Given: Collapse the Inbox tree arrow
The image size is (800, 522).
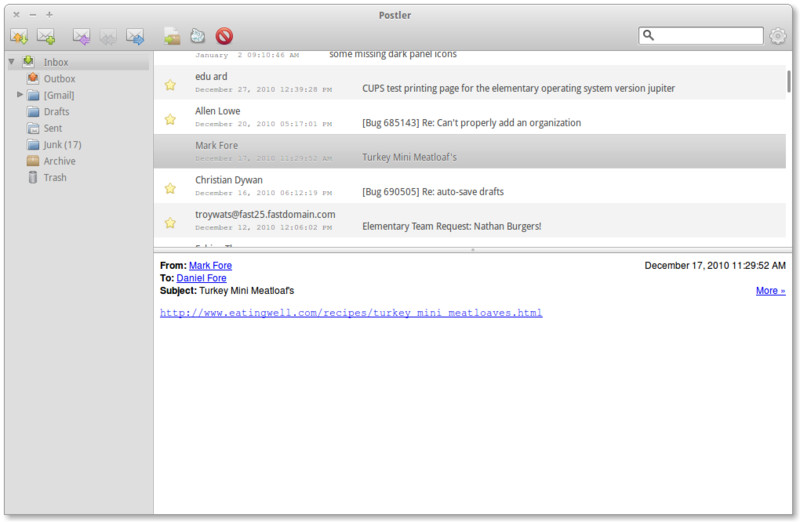Looking at the screenshot, I should tap(11, 62).
